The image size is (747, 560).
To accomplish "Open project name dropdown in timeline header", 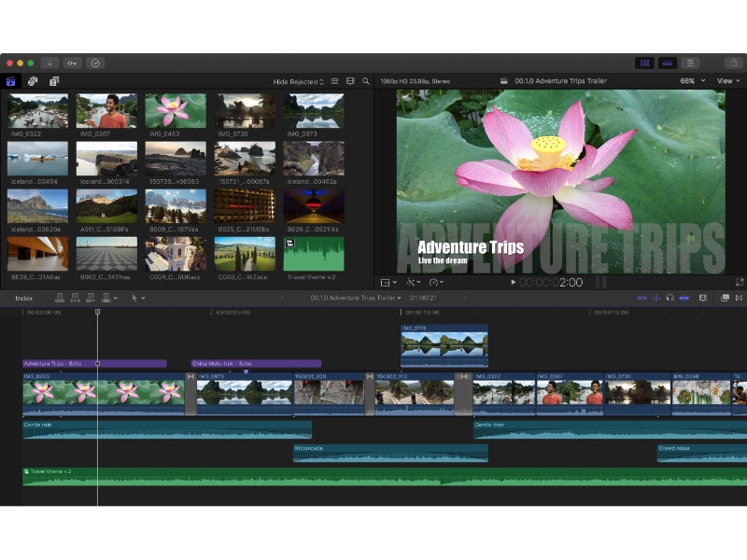I will [x=356, y=298].
